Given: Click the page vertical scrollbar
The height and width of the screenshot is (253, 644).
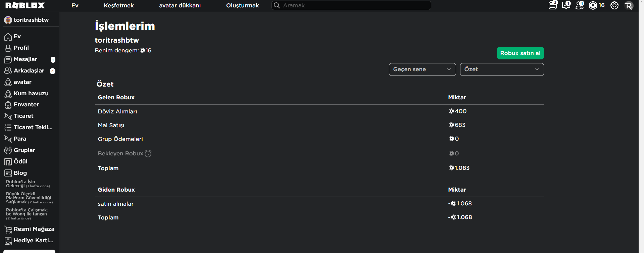Looking at the screenshot, I should pyautogui.click(x=641, y=127).
